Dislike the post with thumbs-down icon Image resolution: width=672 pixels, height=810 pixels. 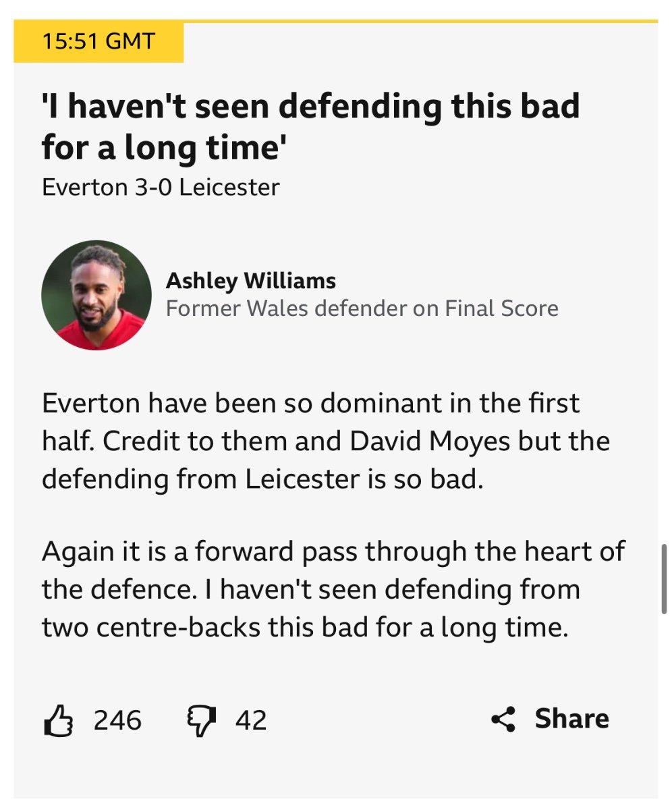point(200,721)
